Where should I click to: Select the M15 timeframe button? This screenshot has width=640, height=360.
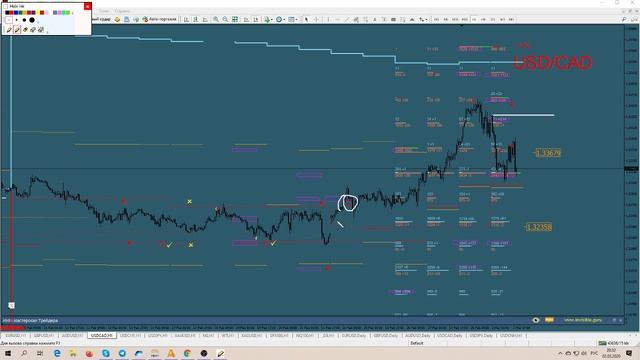point(455,19)
